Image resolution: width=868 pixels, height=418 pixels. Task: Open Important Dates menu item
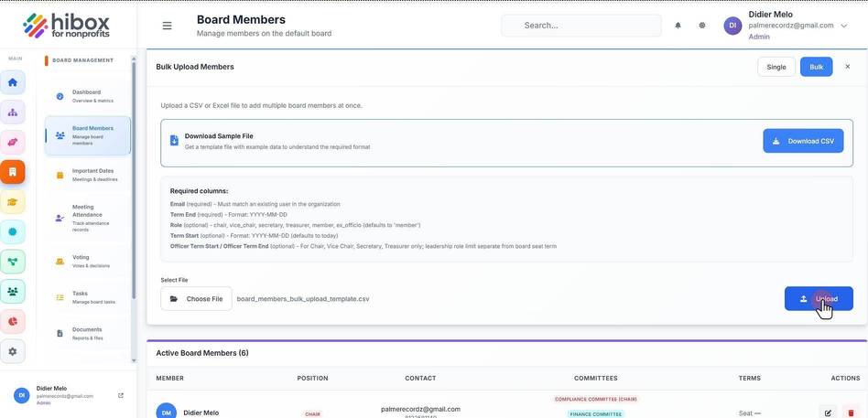(88, 175)
